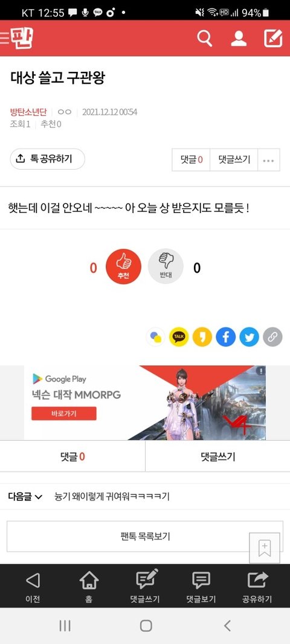The width and height of the screenshot is (290, 644).
Task: Open the 팬톡 목록보기 button
Action: (145, 537)
